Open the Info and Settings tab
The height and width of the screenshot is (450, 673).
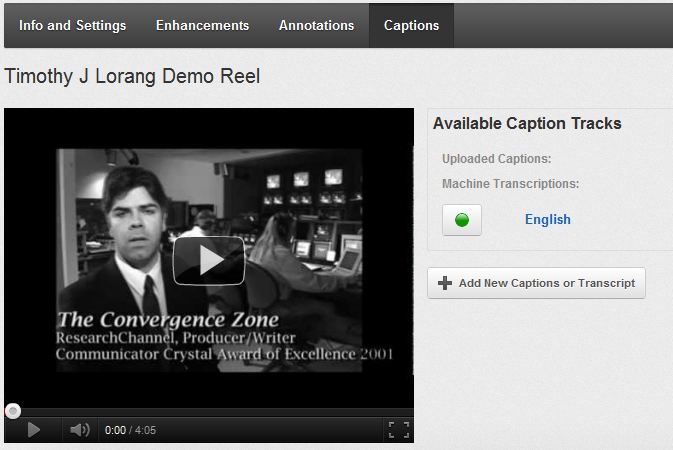point(73,25)
